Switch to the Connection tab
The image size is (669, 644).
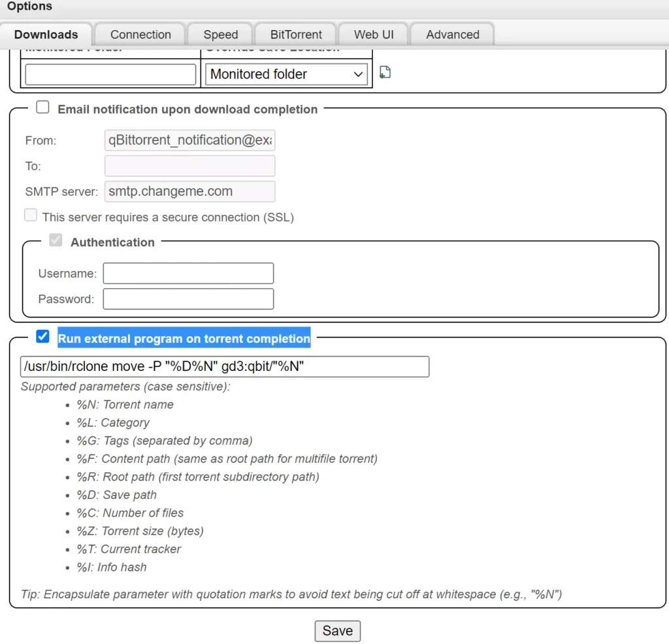click(140, 35)
